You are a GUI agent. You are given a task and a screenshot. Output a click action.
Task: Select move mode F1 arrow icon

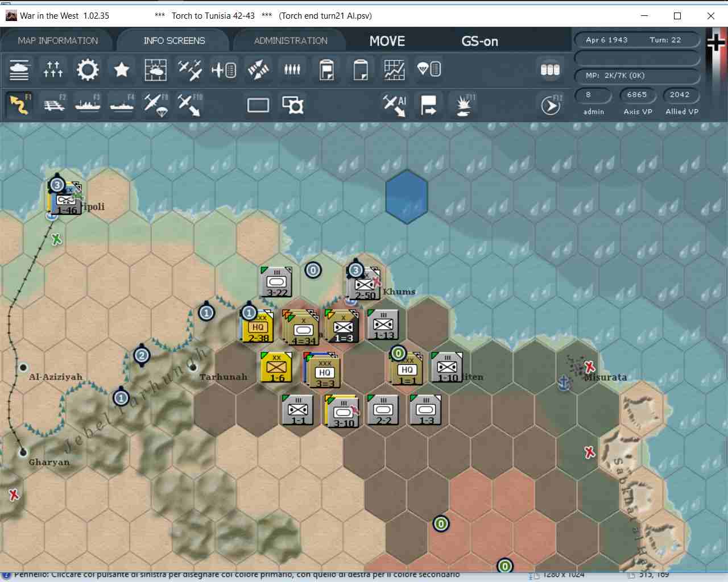pyautogui.click(x=20, y=105)
